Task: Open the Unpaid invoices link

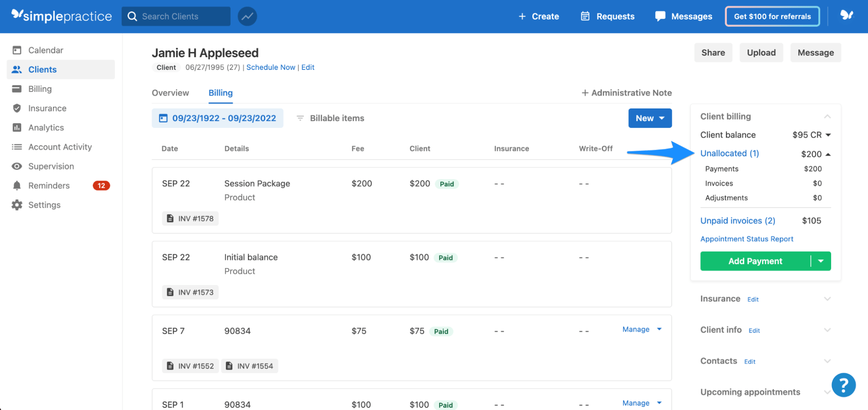Action: click(x=737, y=220)
